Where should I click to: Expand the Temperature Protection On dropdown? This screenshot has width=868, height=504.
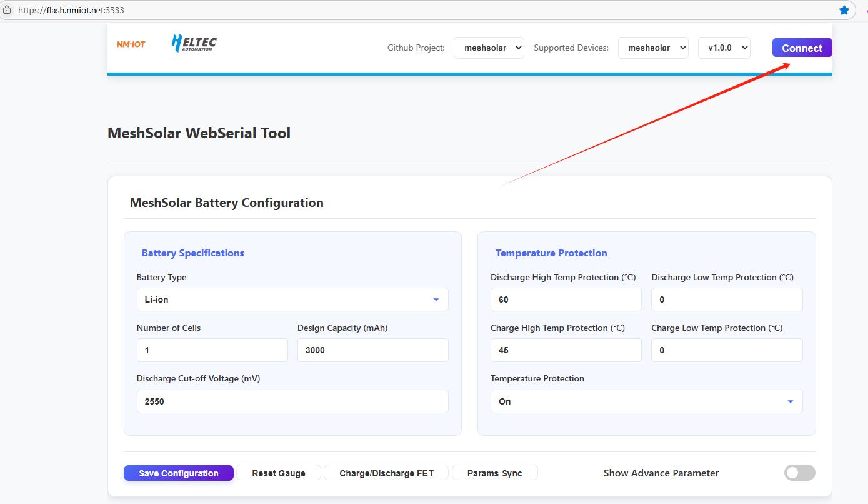pyautogui.click(x=646, y=401)
